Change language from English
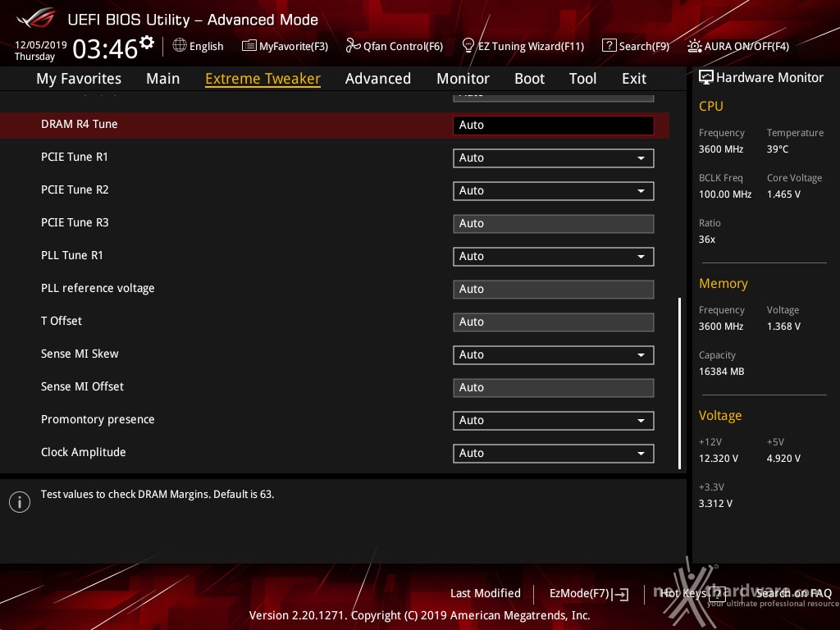 [x=206, y=46]
